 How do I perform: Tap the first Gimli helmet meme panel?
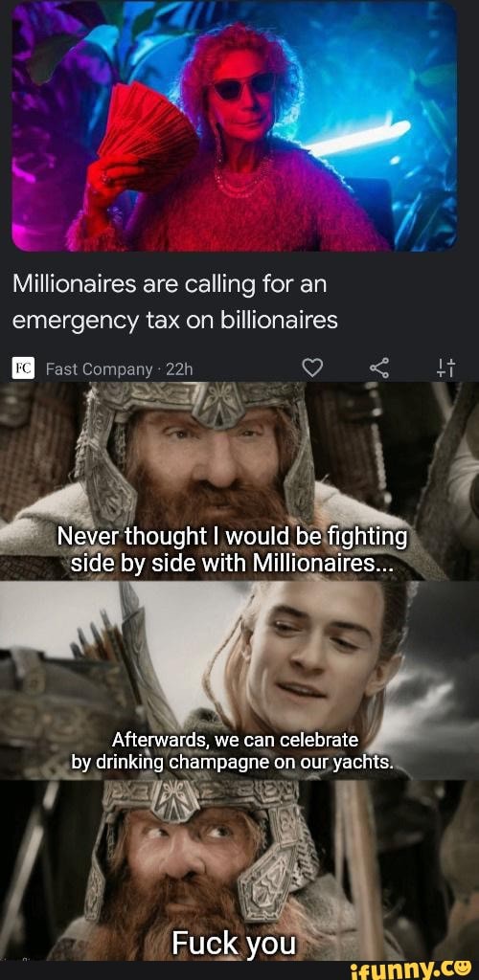point(239,481)
